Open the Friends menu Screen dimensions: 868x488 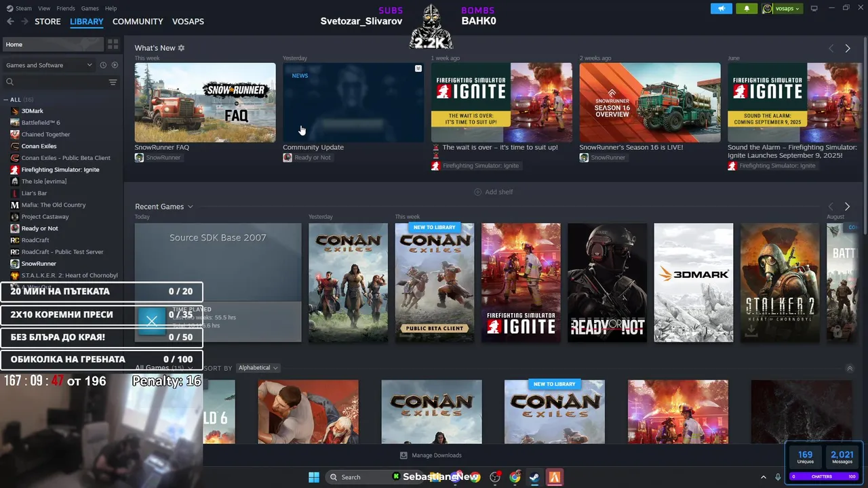click(66, 8)
